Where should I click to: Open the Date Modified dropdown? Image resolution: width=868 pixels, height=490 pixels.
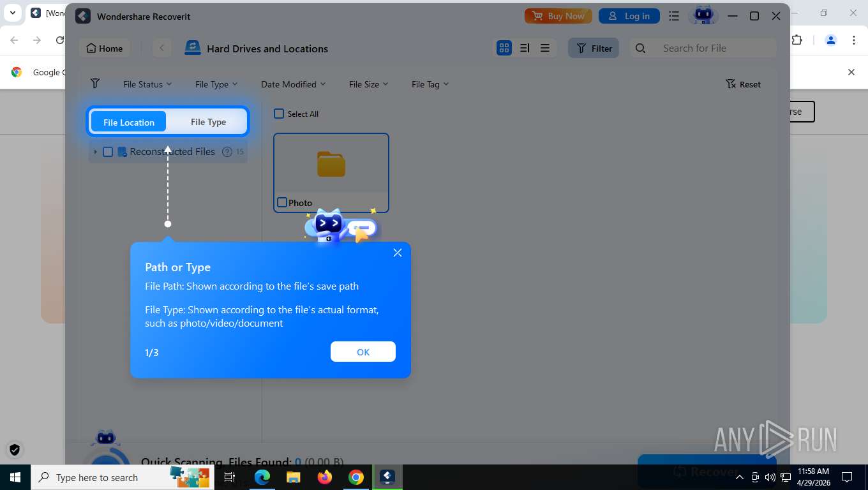293,84
